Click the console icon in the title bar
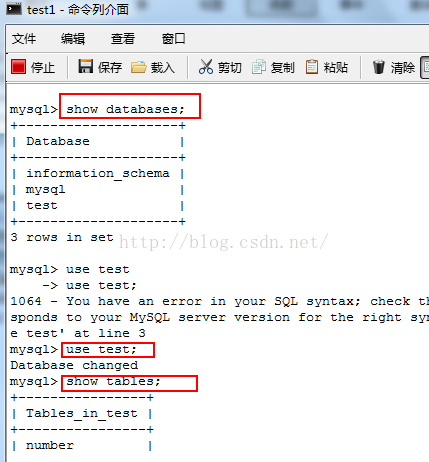This screenshot has width=429, height=462. point(14,9)
